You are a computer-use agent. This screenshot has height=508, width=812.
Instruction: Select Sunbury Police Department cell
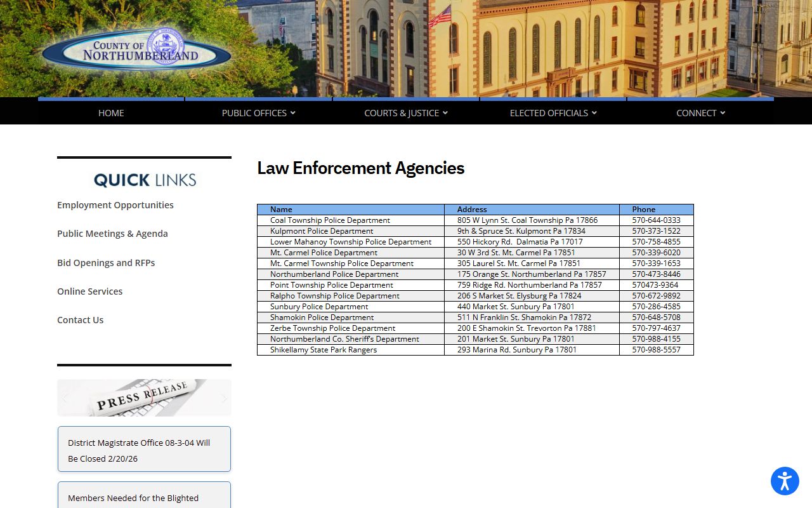[351, 307]
